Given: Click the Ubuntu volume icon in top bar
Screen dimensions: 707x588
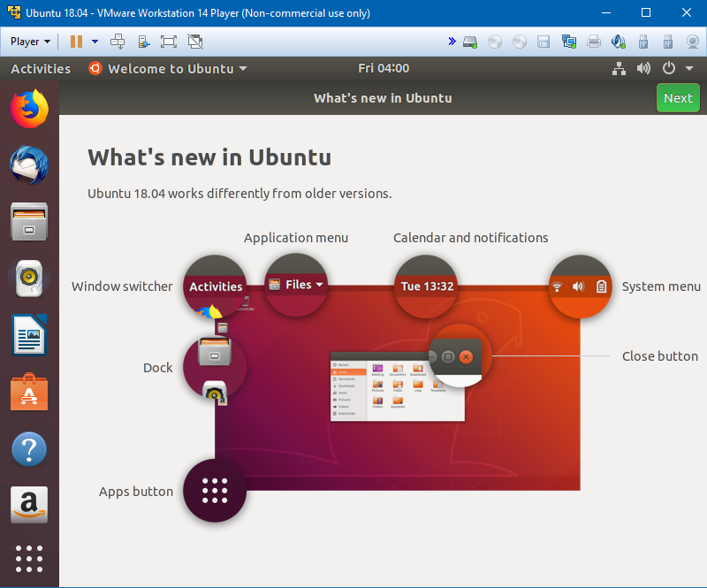Looking at the screenshot, I should click(643, 69).
